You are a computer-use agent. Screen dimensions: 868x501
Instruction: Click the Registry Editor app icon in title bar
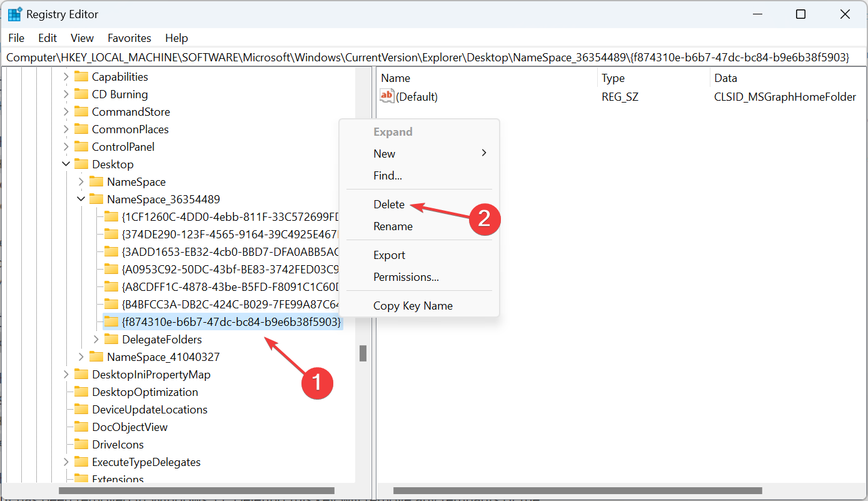(x=16, y=14)
